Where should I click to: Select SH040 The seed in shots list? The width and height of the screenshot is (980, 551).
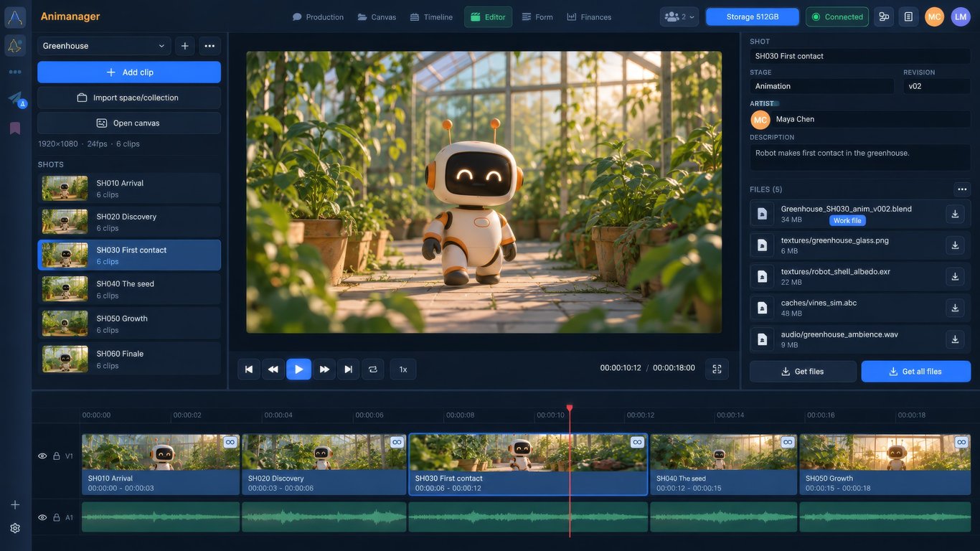pyautogui.click(x=129, y=289)
